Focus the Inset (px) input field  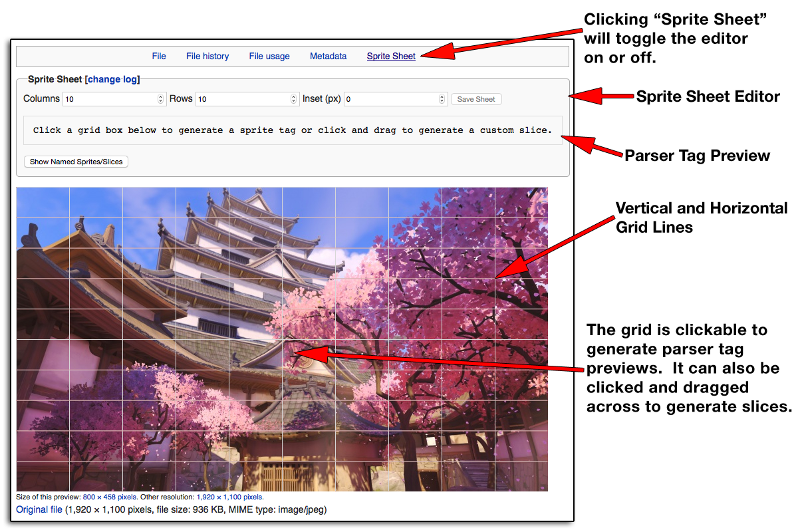coord(395,99)
